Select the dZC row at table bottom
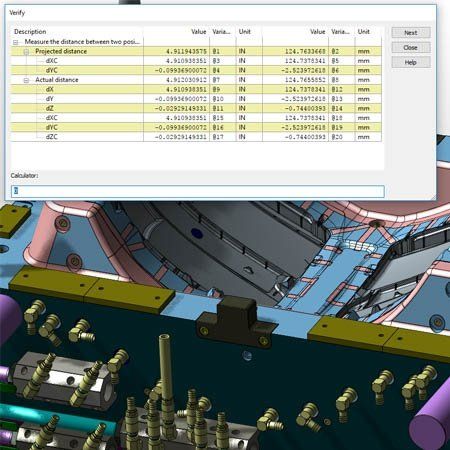 (x=196, y=137)
